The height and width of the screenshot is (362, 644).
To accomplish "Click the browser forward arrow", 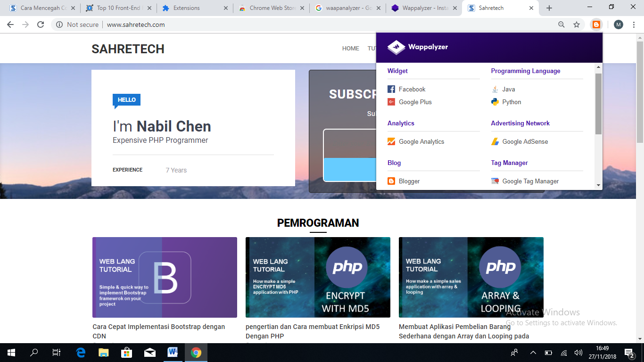I will [x=25, y=25].
